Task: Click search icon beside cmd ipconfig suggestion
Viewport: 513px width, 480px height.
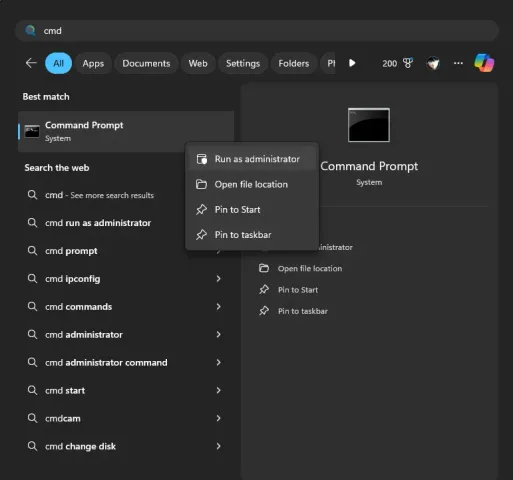Action: pyautogui.click(x=32, y=278)
